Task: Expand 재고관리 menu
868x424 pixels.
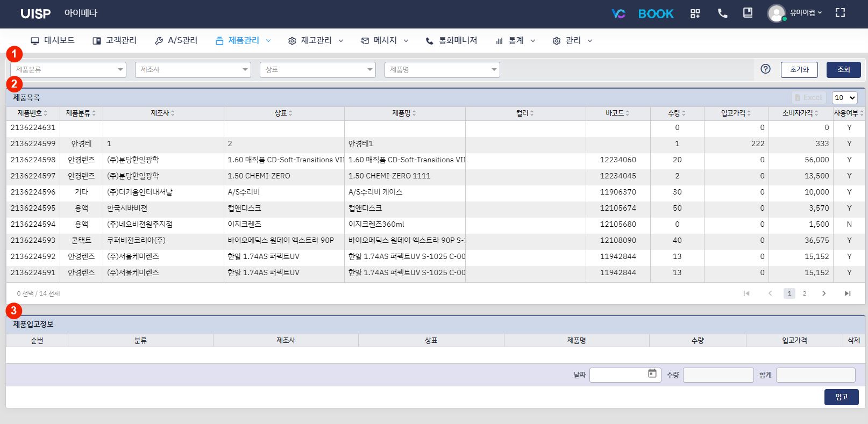Action: click(316, 40)
